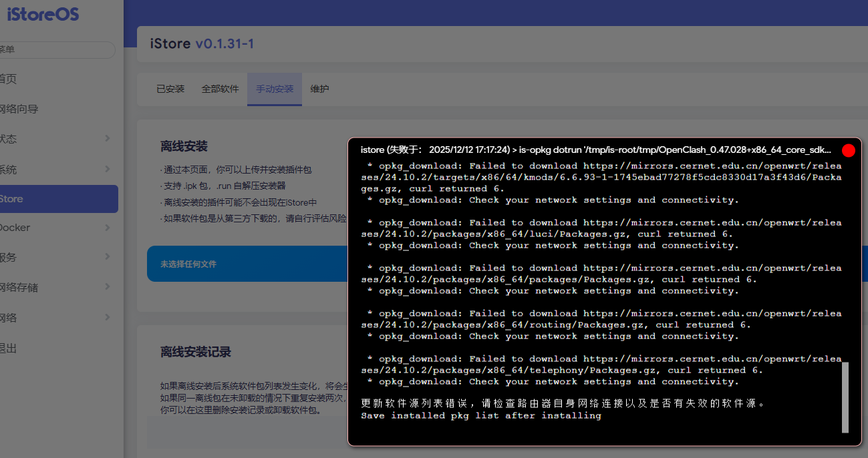Viewport: 868px width, 458px height.
Task: Click the terminal log vertical scrollbar
Action: coord(845,397)
